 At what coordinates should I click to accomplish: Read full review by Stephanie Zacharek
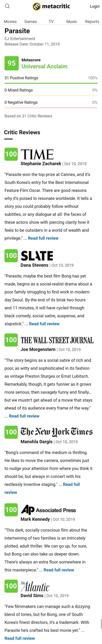(43, 238)
